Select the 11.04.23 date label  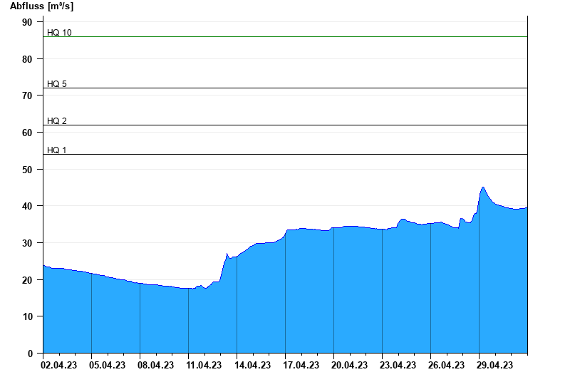click(x=204, y=365)
